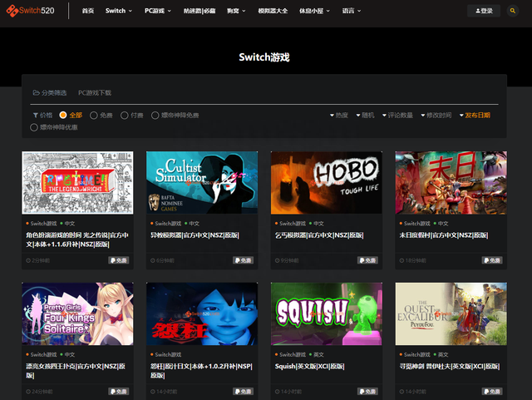This screenshot has height=400, width=532.
Task: Open the Squish 英文版 XCI title link
Action: [x=310, y=366]
